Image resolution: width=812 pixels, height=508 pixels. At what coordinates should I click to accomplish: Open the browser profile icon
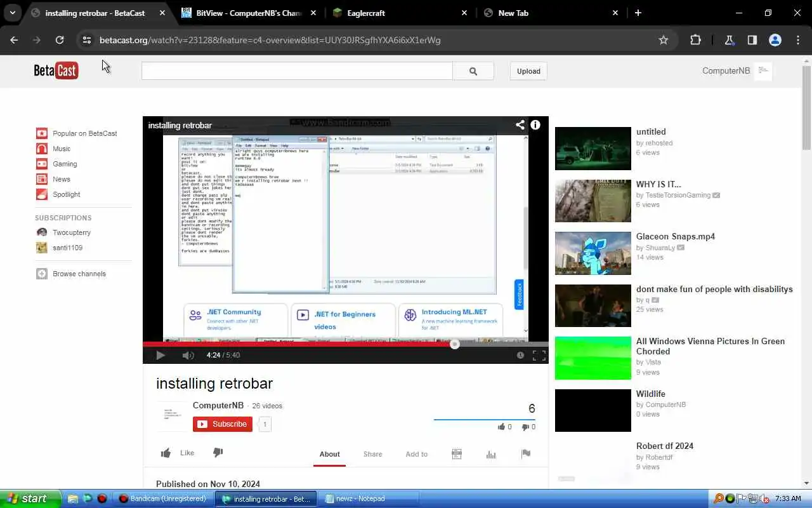[775, 40]
